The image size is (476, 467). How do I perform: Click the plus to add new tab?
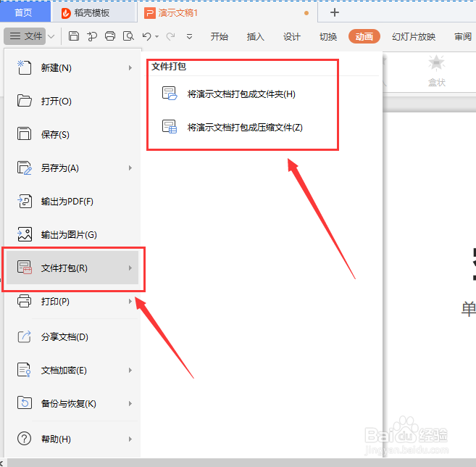335,12
